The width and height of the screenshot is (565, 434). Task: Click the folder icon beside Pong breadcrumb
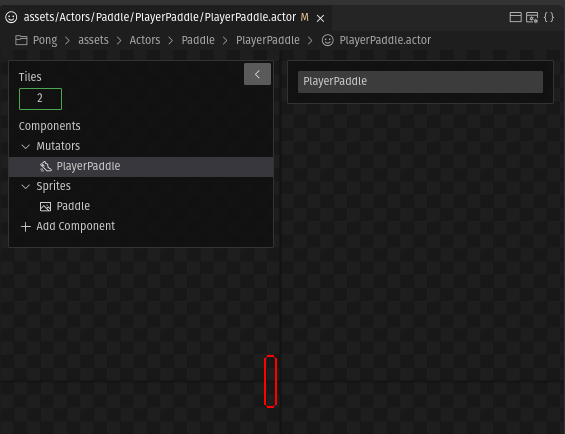[x=21, y=40]
